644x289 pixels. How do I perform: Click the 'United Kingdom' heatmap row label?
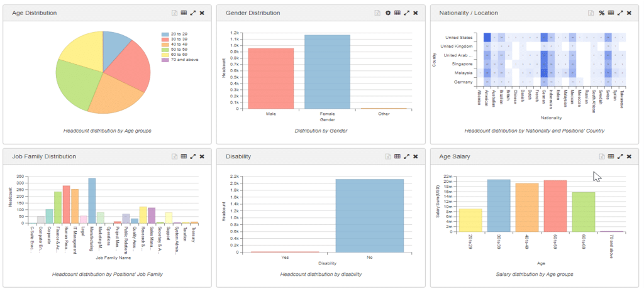[x=457, y=46]
